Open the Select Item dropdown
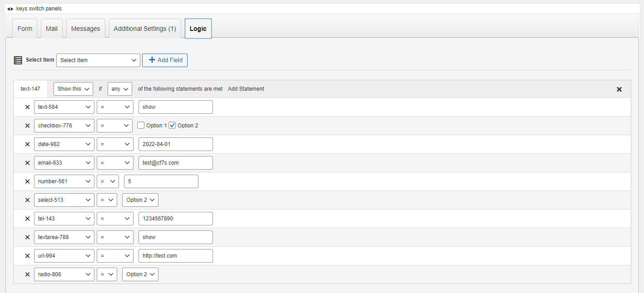The image size is (644, 293). [x=98, y=60]
